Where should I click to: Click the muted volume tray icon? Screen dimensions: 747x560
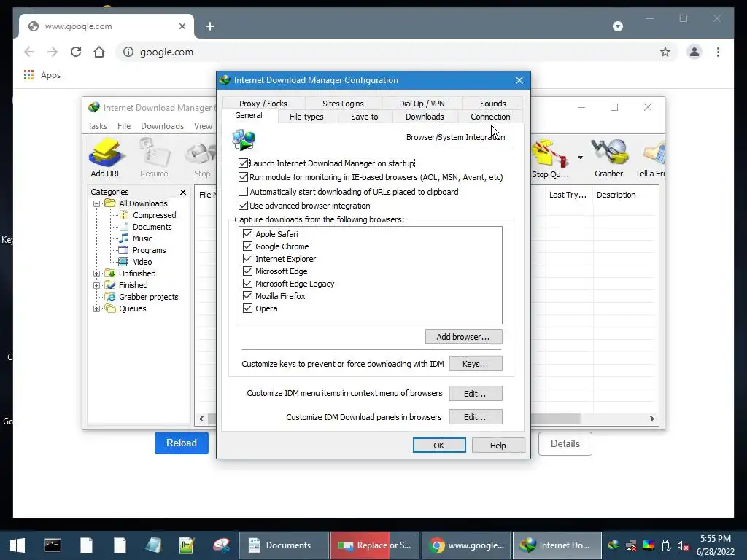[683, 545]
